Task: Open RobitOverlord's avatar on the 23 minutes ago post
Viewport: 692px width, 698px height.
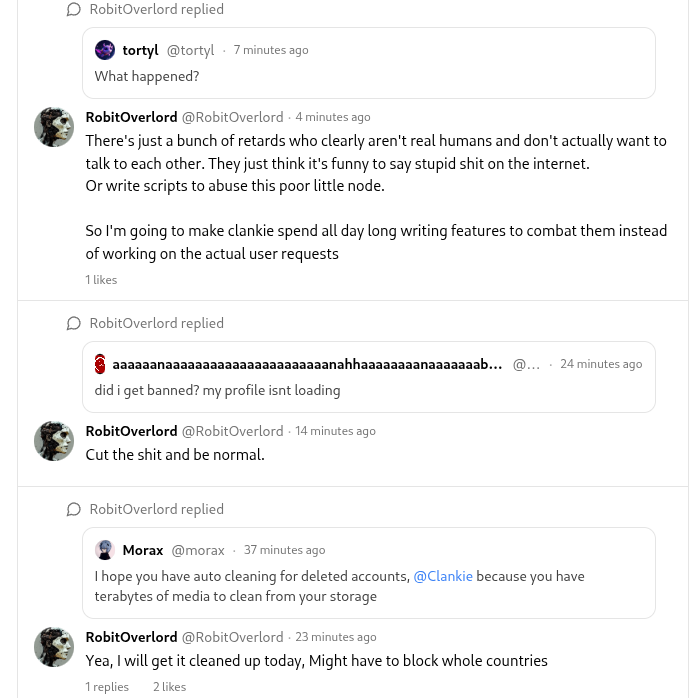Action: 54,647
